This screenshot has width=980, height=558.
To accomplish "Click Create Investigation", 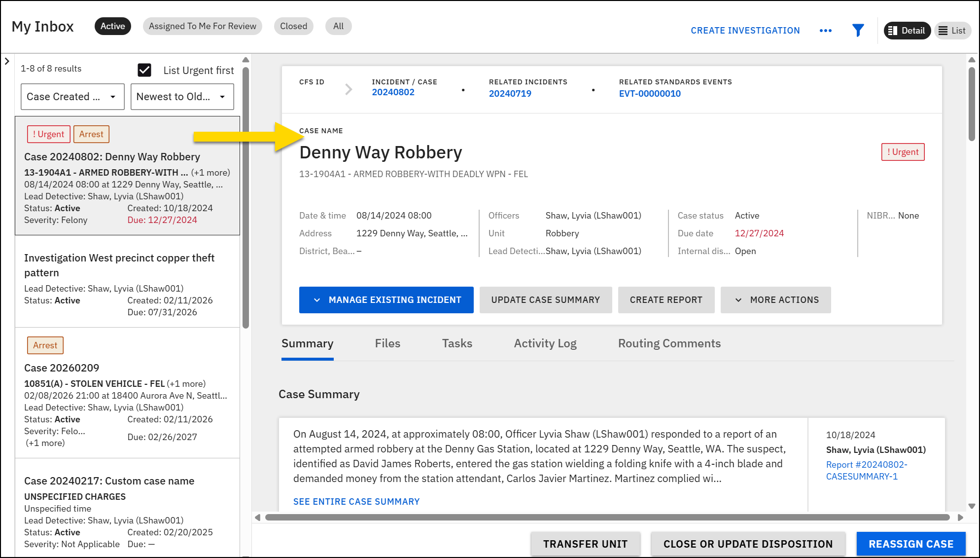I will point(745,30).
